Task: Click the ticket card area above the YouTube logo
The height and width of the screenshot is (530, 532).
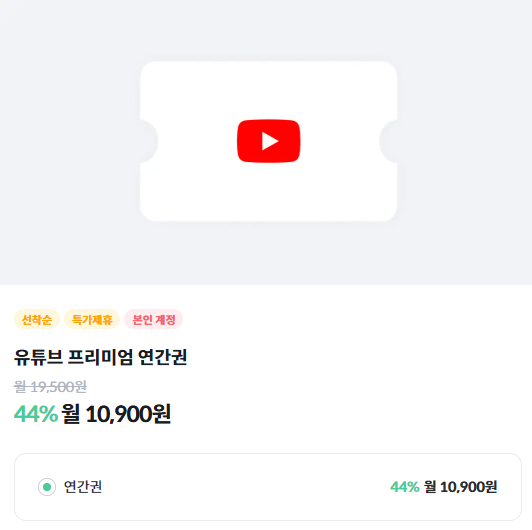Action: coord(268,90)
